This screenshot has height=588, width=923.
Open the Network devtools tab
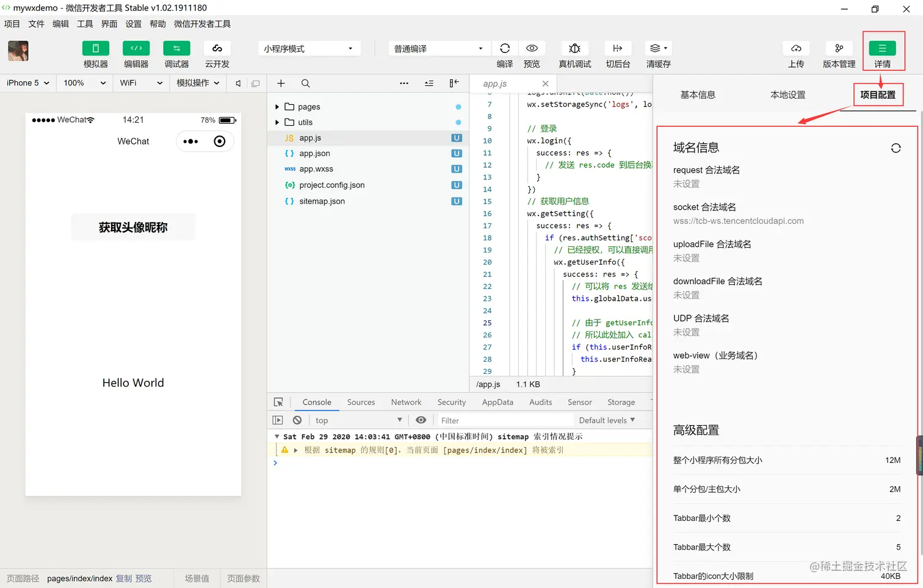406,402
